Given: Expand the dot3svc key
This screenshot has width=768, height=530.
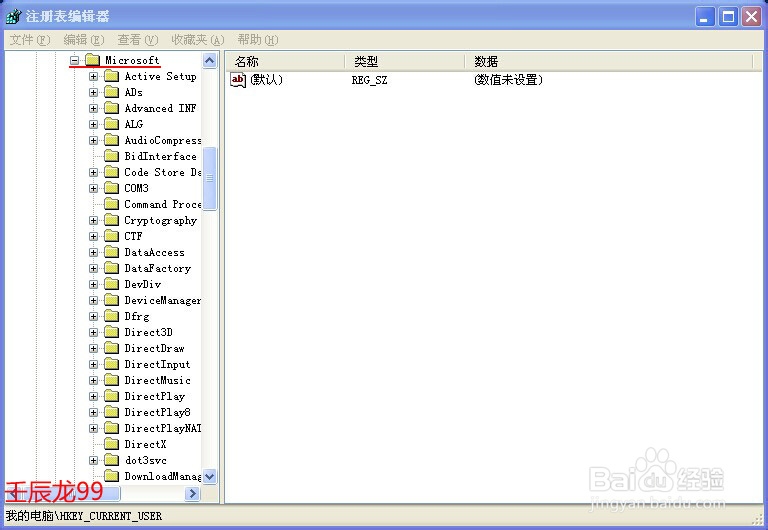Looking at the screenshot, I should coord(94,460).
